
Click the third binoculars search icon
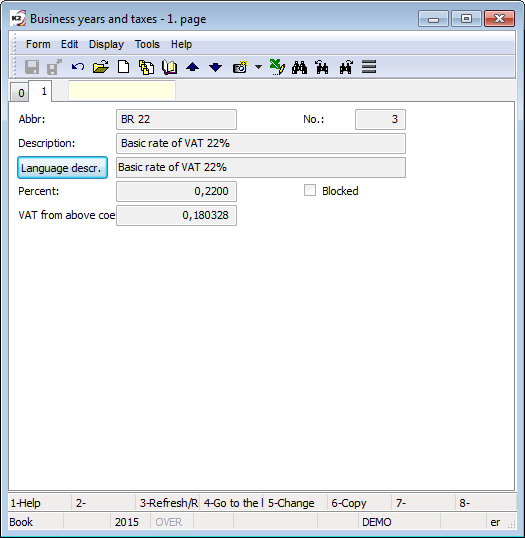[346, 67]
